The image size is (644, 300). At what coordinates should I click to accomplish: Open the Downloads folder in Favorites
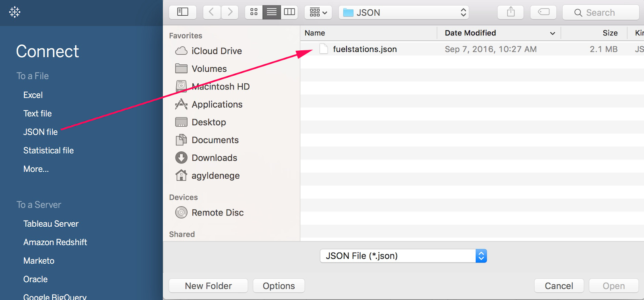(x=214, y=157)
